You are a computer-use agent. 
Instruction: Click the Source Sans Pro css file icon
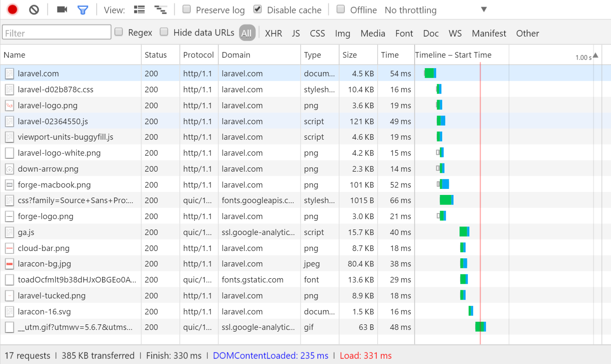click(x=9, y=201)
